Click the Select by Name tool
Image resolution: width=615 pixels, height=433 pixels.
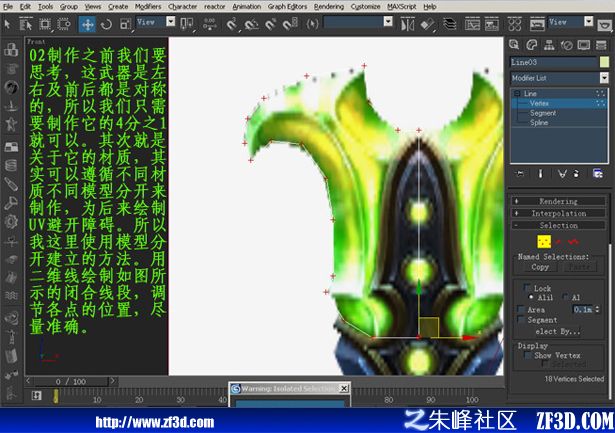pos(26,25)
